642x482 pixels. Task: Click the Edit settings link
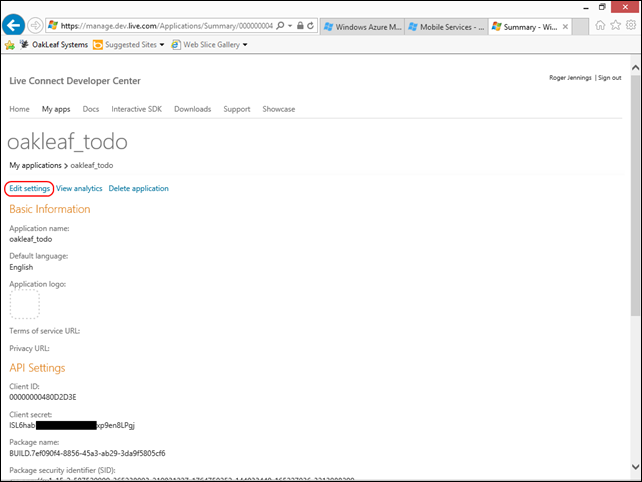[29, 188]
